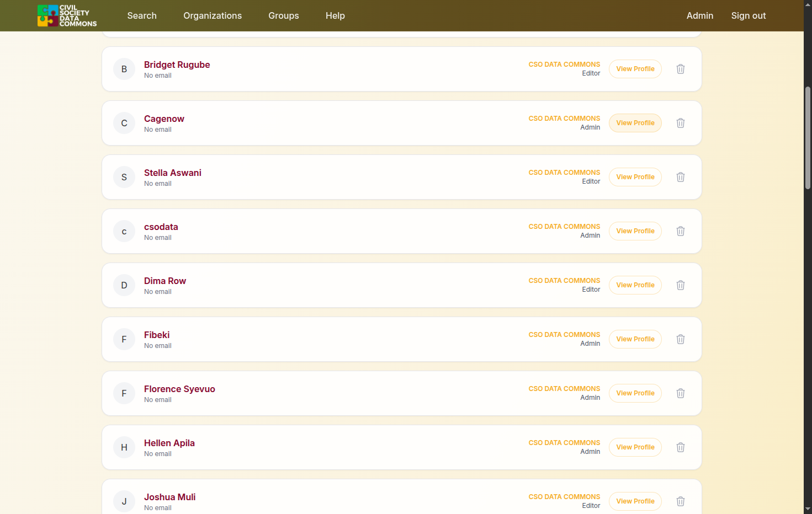The height and width of the screenshot is (514, 812).
Task: Click trash icon for Cagenow
Action: [681, 123]
